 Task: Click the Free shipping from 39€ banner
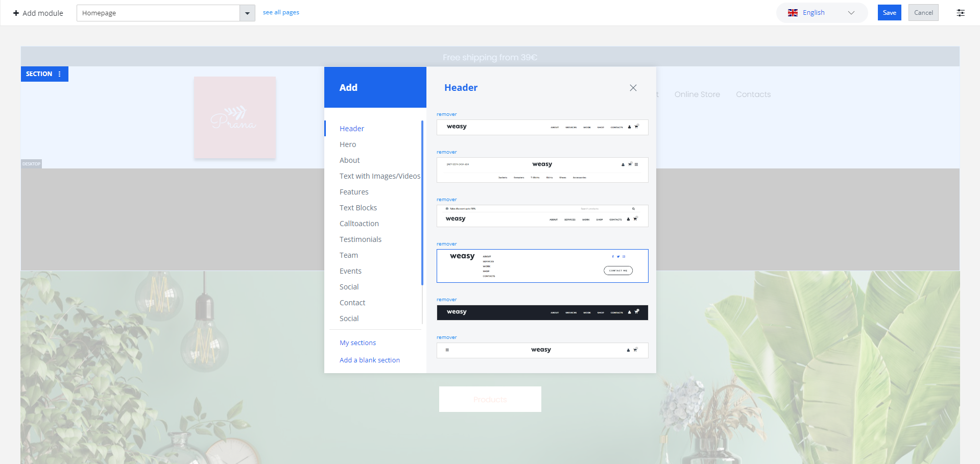pyautogui.click(x=490, y=57)
